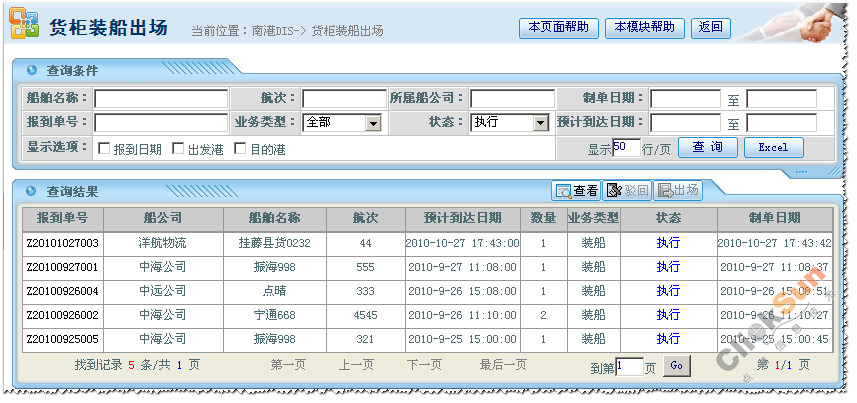Jump to 最后一页 last page link

[x=503, y=366]
